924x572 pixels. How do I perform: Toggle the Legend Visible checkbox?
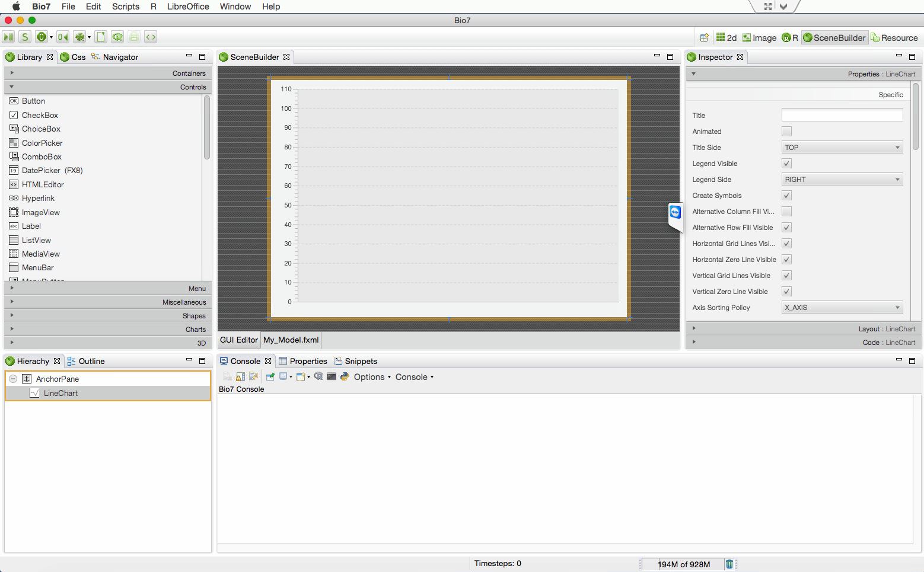(786, 164)
